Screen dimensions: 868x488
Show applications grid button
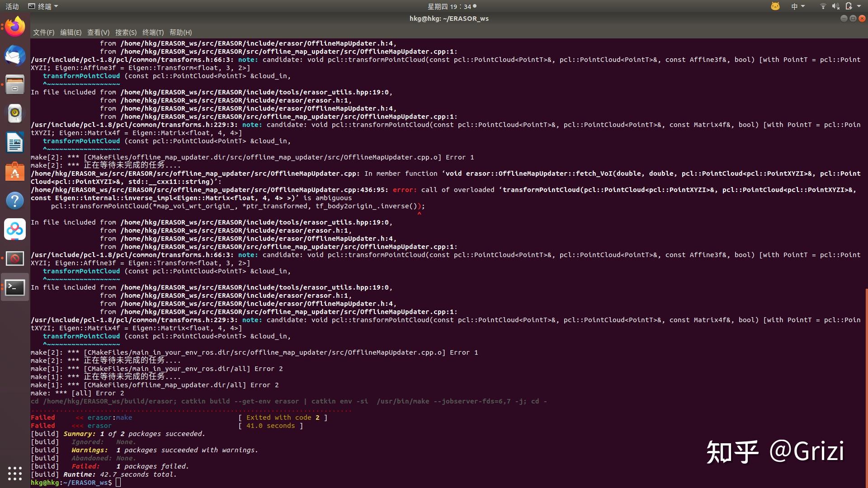tap(15, 473)
